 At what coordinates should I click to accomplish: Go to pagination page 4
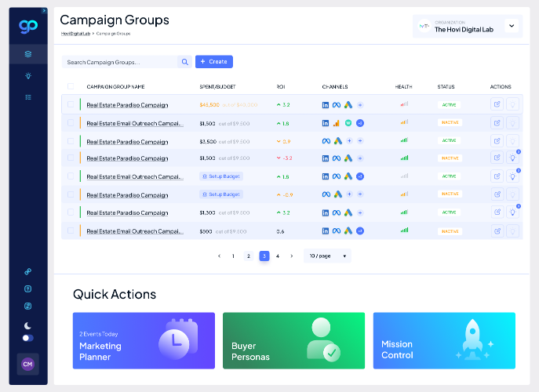(278, 256)
